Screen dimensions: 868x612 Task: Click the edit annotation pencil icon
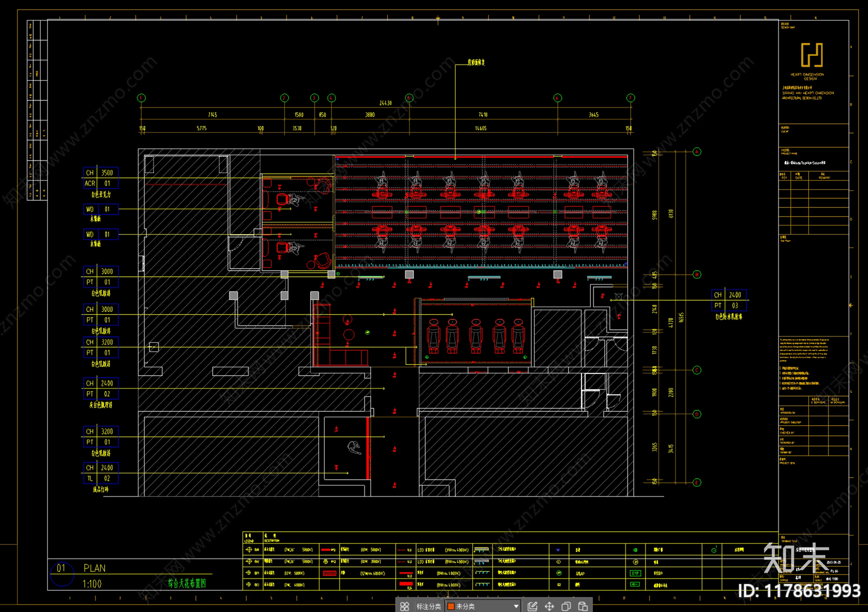(532, 606)
